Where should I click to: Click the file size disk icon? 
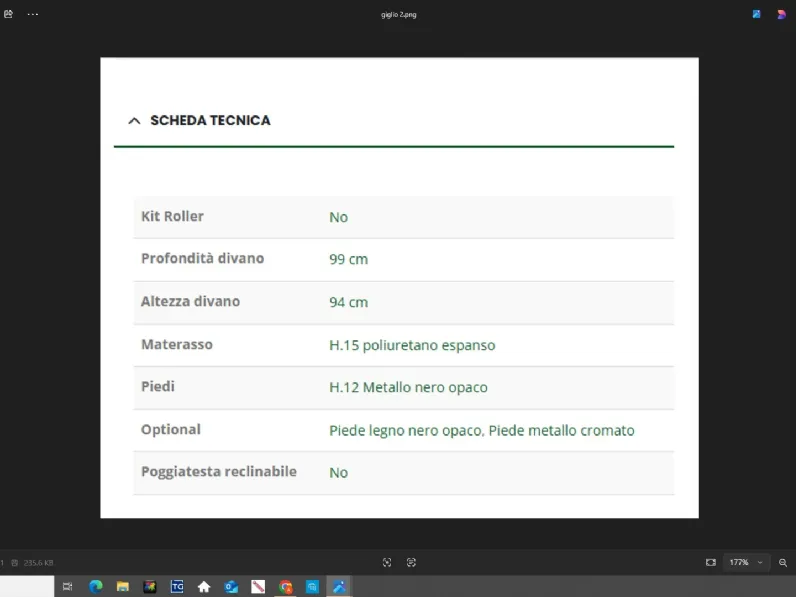pos(15,562)
